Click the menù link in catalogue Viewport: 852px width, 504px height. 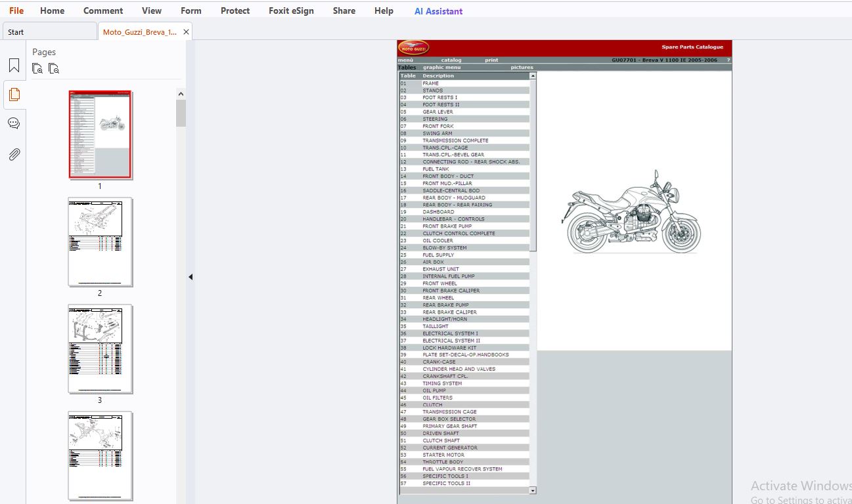(405, 60)
